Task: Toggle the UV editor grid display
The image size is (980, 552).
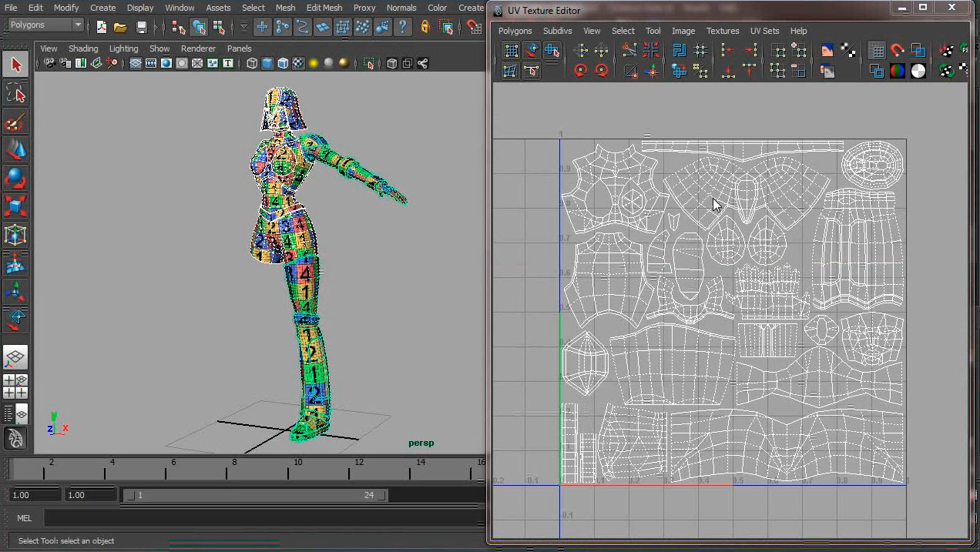Action: [x=876, y=52]
